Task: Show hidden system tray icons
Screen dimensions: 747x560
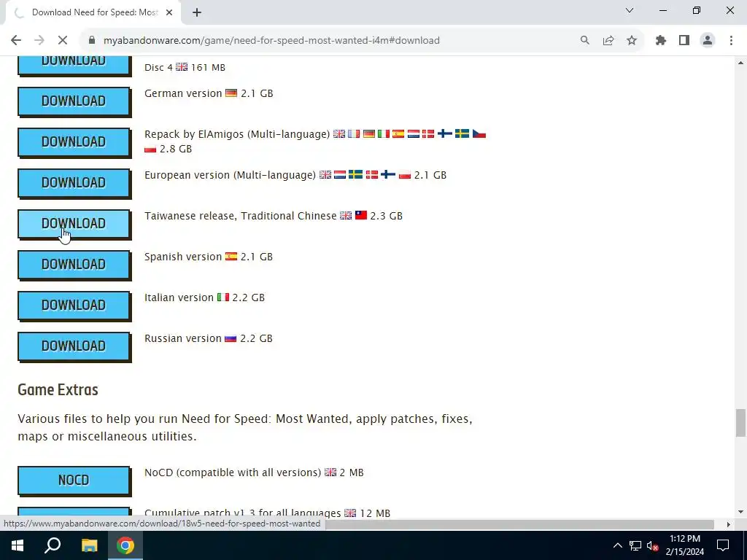Action: 617,545
